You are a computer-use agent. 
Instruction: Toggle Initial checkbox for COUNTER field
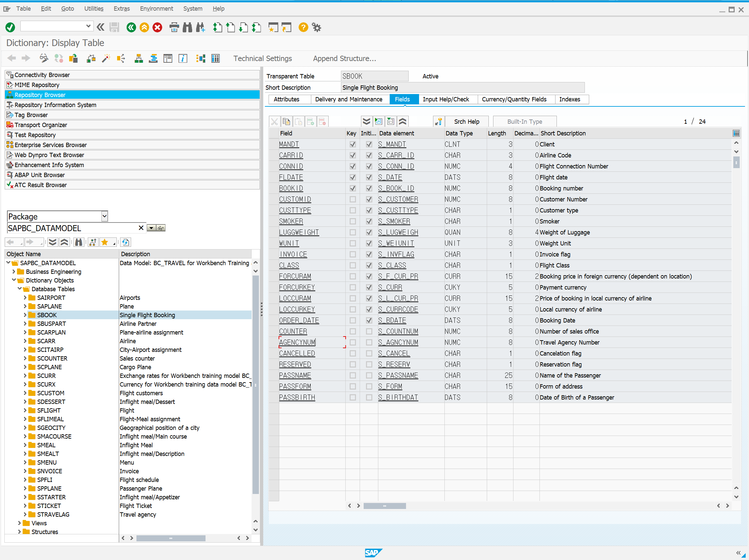(x=369, y=332)
